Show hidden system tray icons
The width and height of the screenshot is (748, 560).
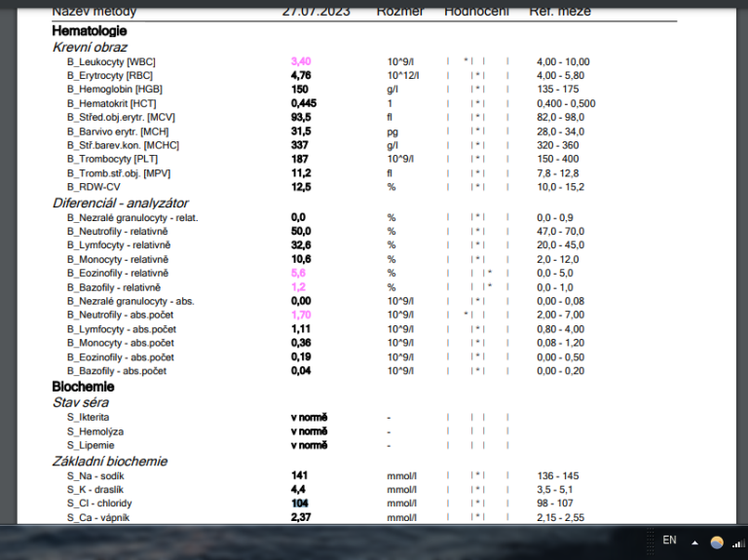pyautogui.click(x=694, y=541)
